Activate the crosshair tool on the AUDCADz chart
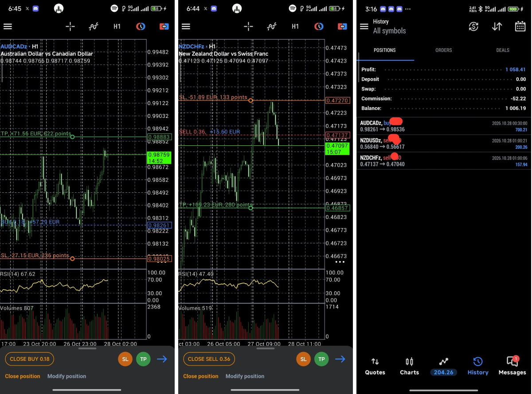Image resolution: width=532 pixels, height=394 pixels. [70, 27]
